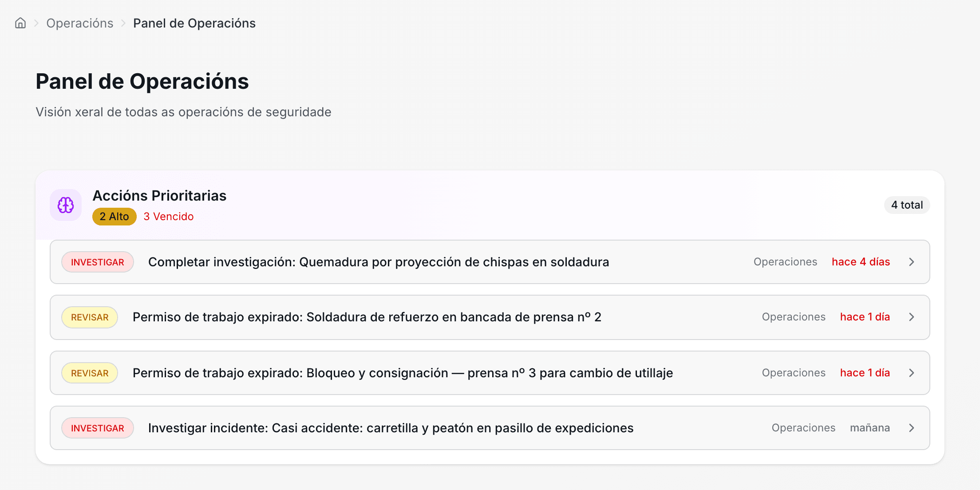Viewport: 980px width, 490px height.
Task: Expand chevron on Quemadura investigation row
Action: point(912,262)
